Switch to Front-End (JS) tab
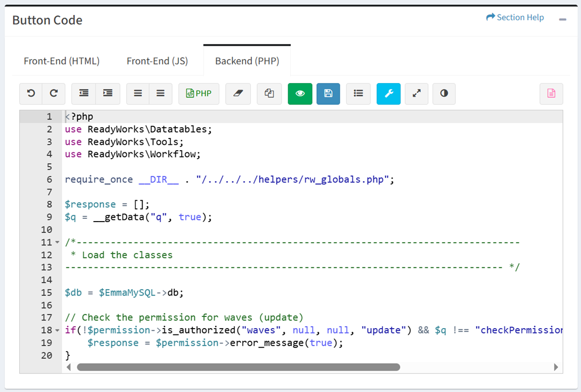 pyautogui.click(x=157, y=61)
